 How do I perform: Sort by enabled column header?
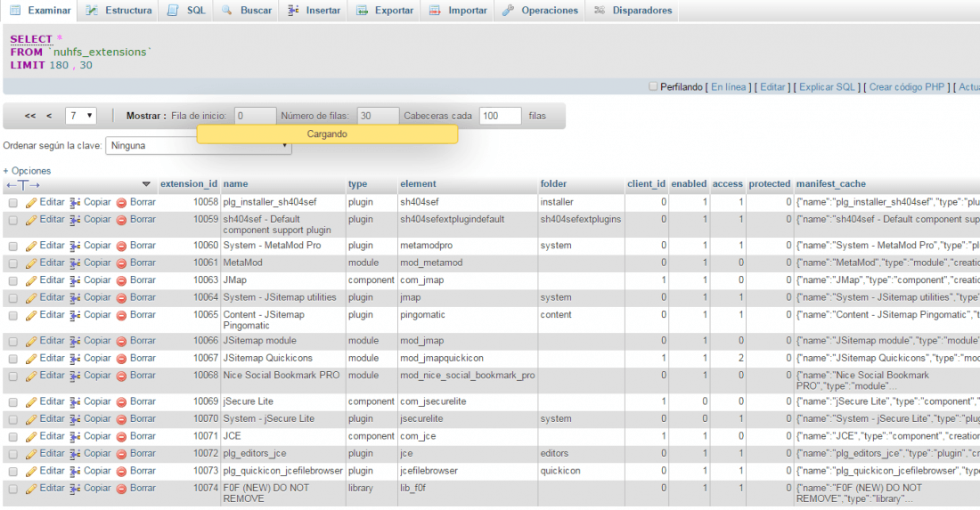pos(689,184)
